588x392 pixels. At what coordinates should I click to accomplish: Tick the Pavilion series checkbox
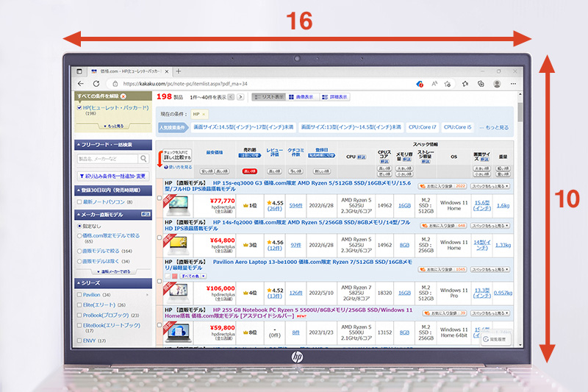point(79,294)
